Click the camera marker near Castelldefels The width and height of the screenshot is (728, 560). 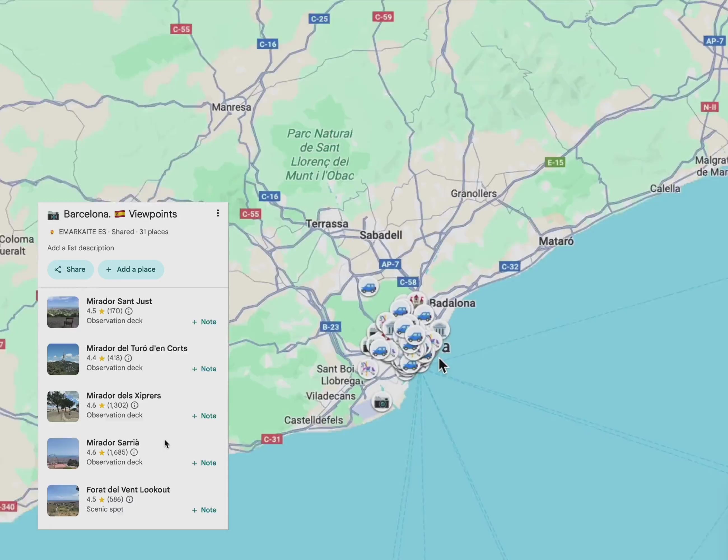[x=382, y=402]
